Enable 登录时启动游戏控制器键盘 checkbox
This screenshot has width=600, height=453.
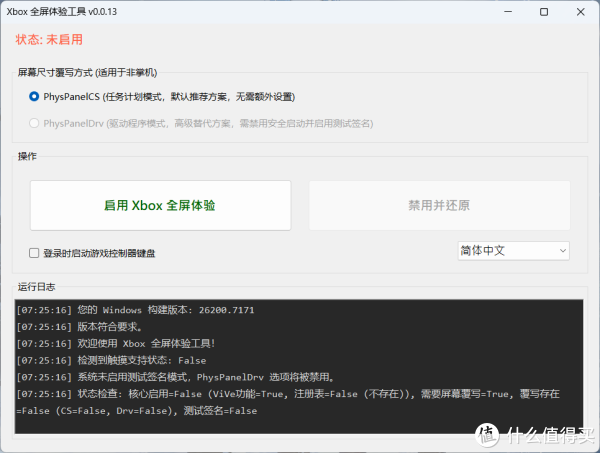coord(35,253)
